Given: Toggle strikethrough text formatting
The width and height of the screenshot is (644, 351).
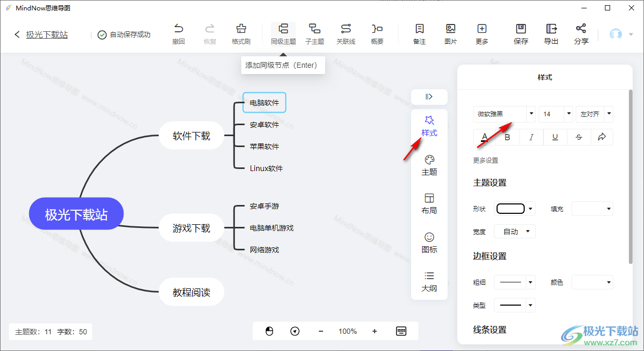Looking at the screenshot, I should (x=579, y=137).
